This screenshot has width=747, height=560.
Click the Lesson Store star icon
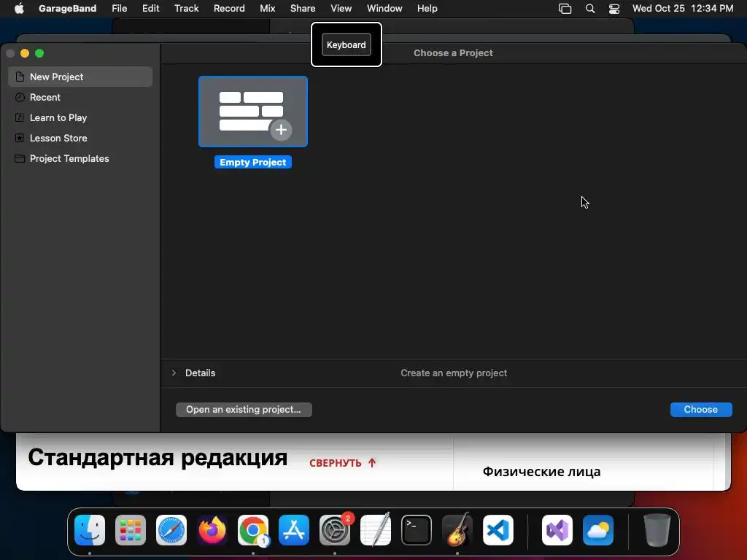[x=20, y=138]
